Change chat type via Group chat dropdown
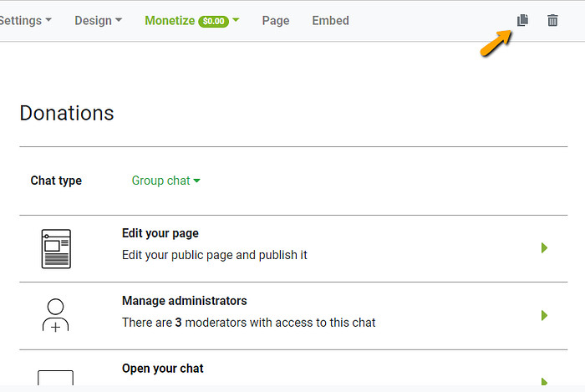The width and height of the screenshot is (585, 392). pyautogui.click(x=166, y=181)
